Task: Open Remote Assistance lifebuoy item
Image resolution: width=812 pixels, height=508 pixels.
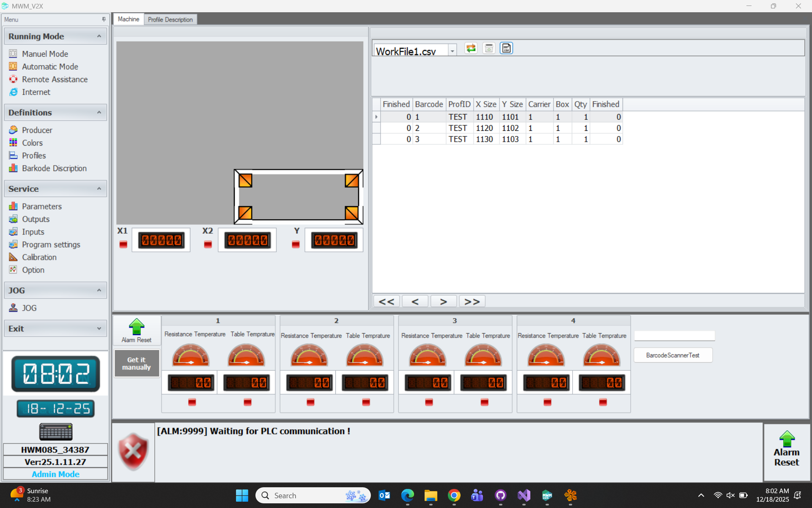Action: (55, 79)
